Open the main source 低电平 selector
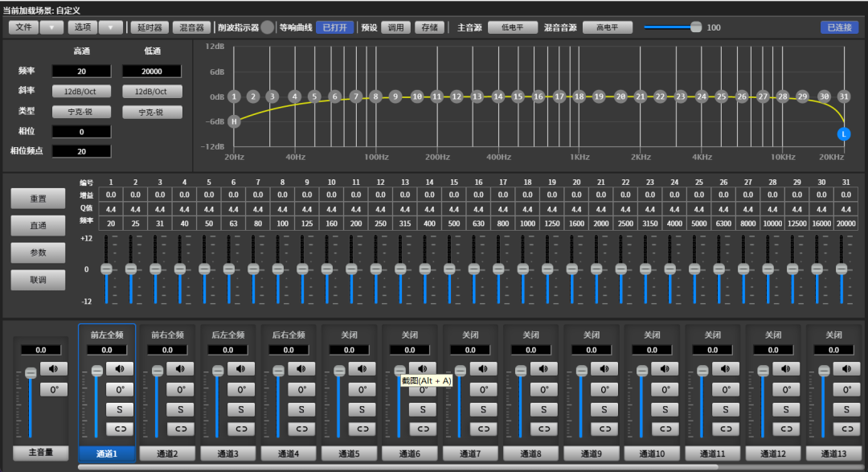The image size is (868, 472). [x=513, y=27]
